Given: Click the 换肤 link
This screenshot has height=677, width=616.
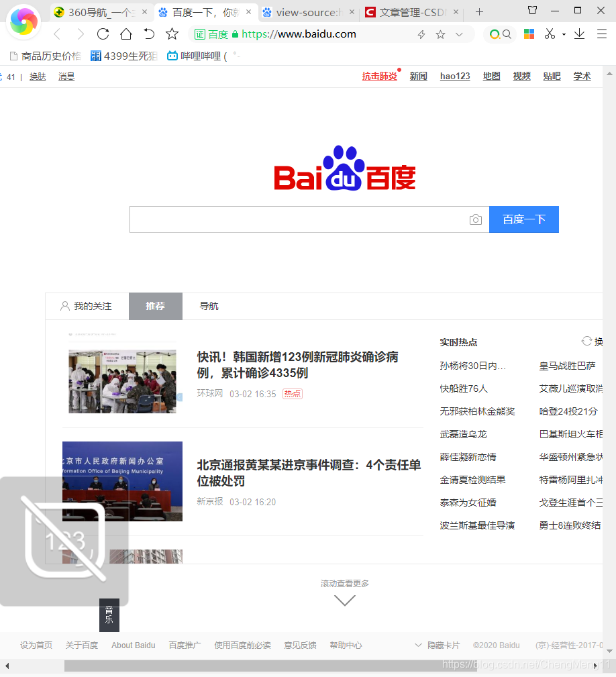Looking at the screenshot, I should tap(38, 77).
